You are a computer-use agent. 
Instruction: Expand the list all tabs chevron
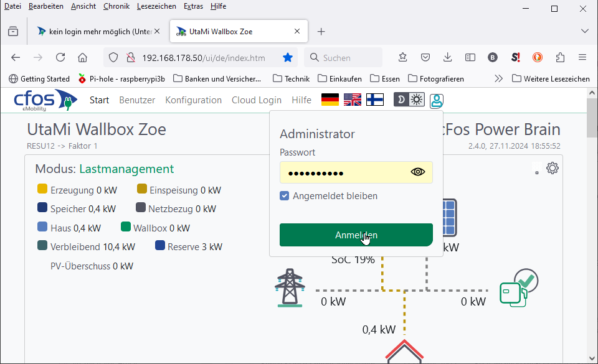(585, 31)
